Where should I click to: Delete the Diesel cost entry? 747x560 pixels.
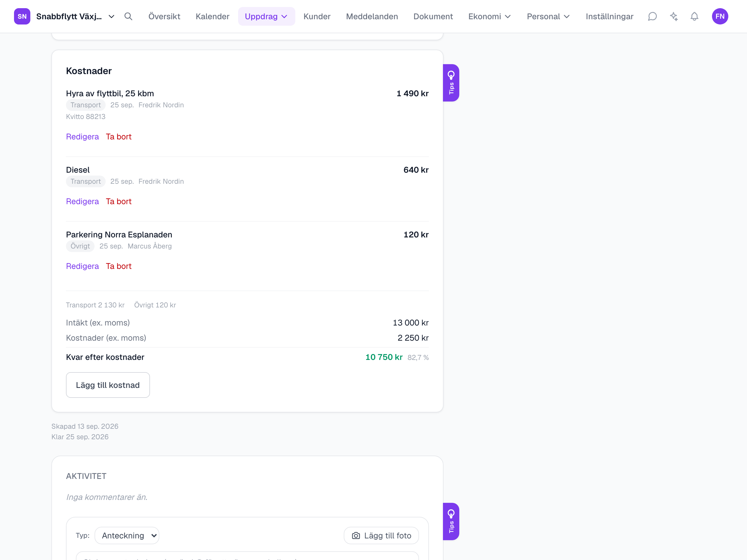pyautogui.click(x=118, y=202)
